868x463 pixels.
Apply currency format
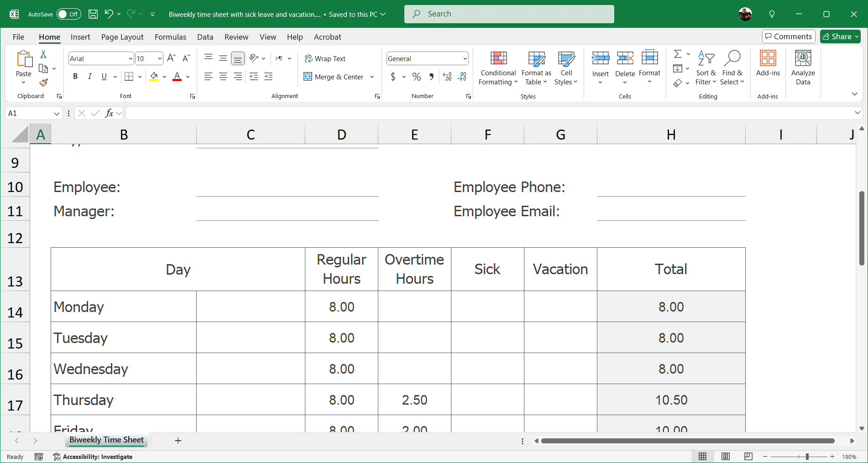[x=393, y=77]
